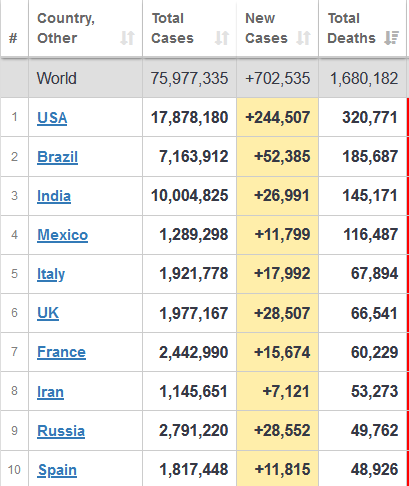Open the Iran country link

tap(50, 392)
